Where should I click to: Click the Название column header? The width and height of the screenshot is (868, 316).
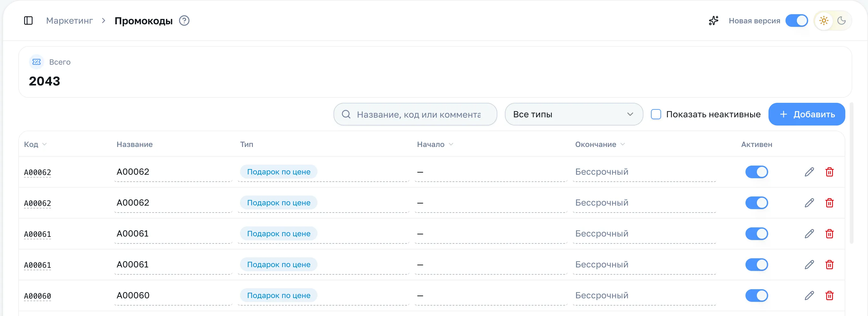tap(134, 144)
